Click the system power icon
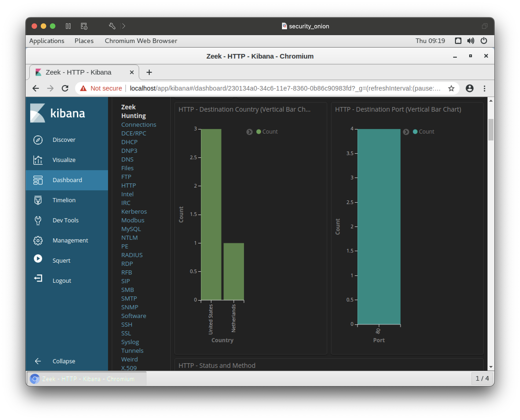520x420 pixels. pos(484,41)
